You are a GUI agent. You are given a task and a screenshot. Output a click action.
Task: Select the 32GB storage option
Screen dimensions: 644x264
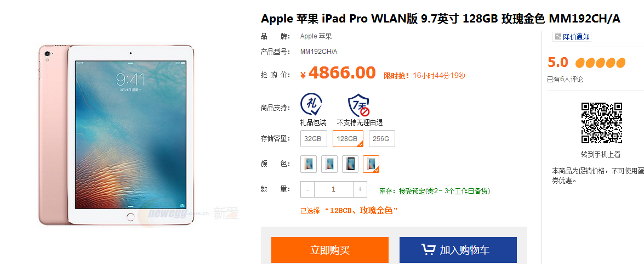click(x=313, y=138)
